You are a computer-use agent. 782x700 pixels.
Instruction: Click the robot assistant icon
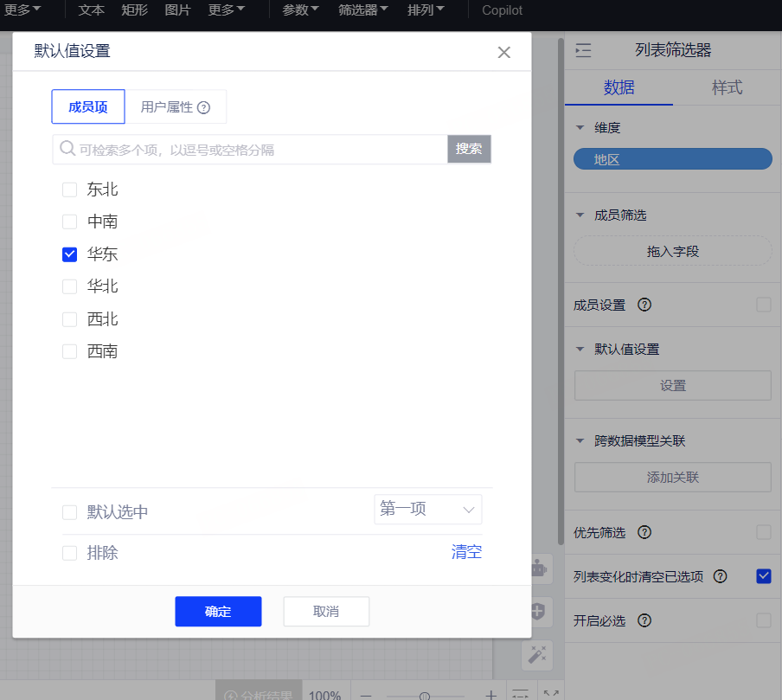[537, 568]
